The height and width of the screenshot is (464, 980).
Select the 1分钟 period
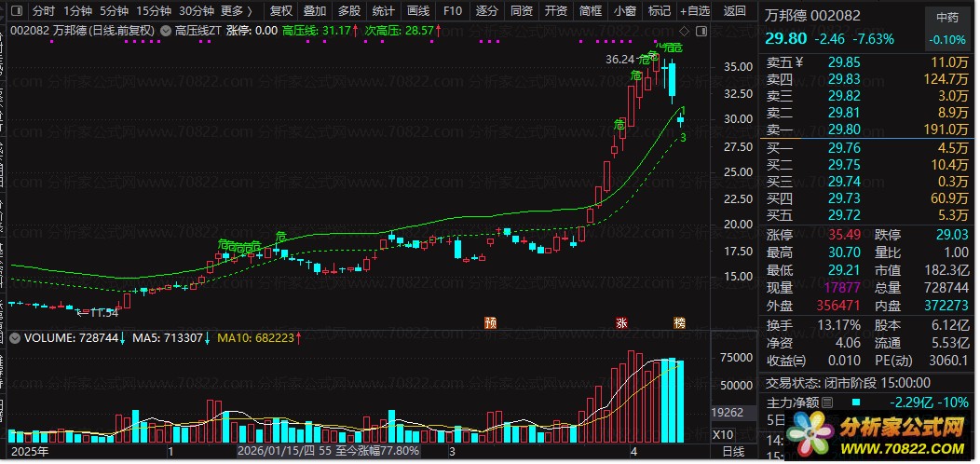pyautogui.click(x=78, y=11)
